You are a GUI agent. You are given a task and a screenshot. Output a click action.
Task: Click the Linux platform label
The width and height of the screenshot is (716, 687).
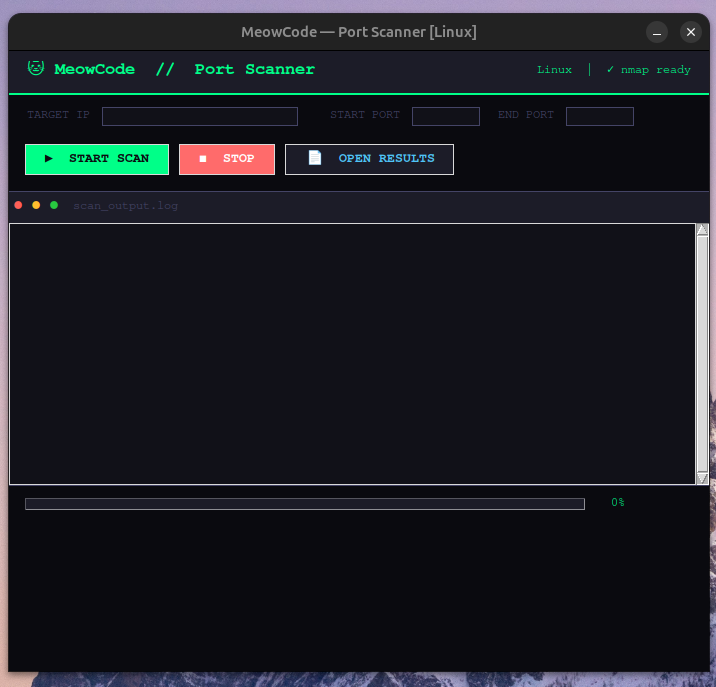(554, 69)
